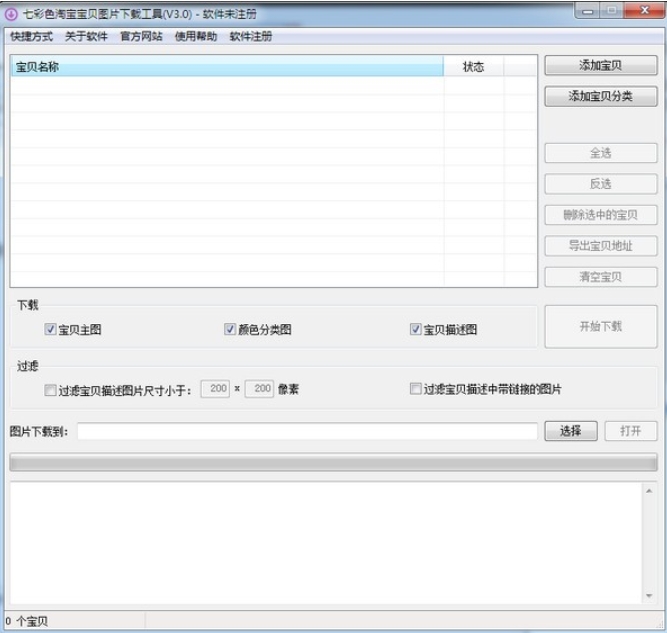The width and height of the screenshot is (667, 633).
Task: Click the empty log text area
Action: coord(326,543)
